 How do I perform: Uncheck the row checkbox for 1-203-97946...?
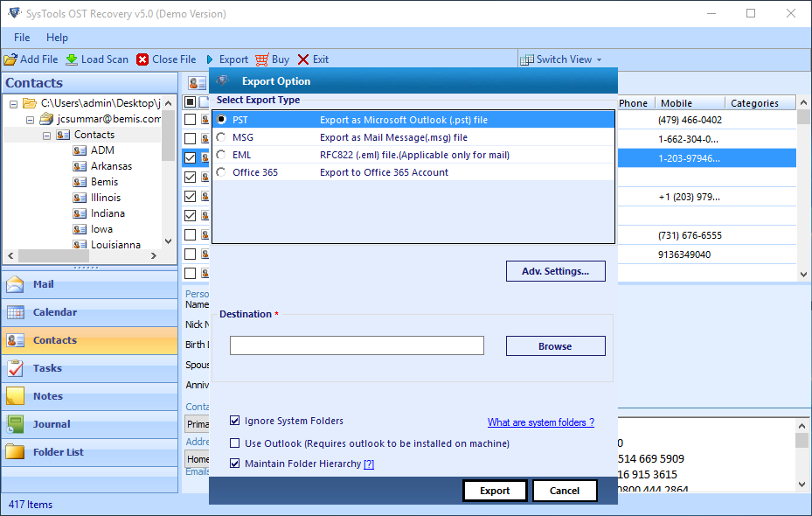click(190, 157)
